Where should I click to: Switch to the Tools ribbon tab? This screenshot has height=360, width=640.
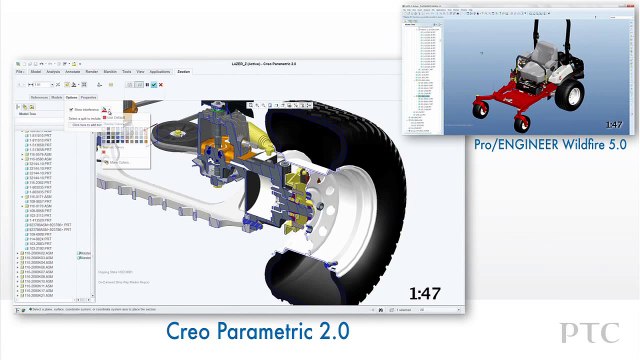click(127, 72)
